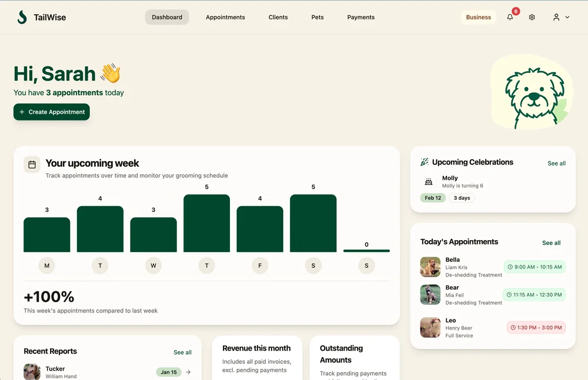Click the TailWise leaf logo icon
The image size is (588, 380).
click(22, 17)
